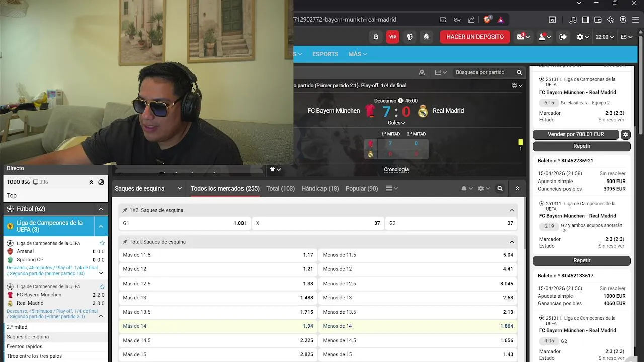Open the Bitcoin crypto payment icon
644x362 pixels.
pyautogui.click(x=376, y=37)
